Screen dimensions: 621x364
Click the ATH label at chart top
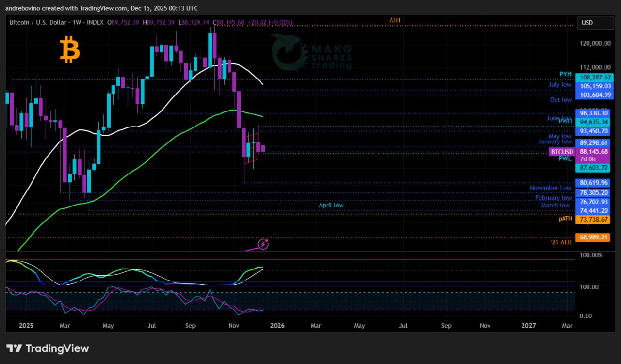click(x=394, y=20)
